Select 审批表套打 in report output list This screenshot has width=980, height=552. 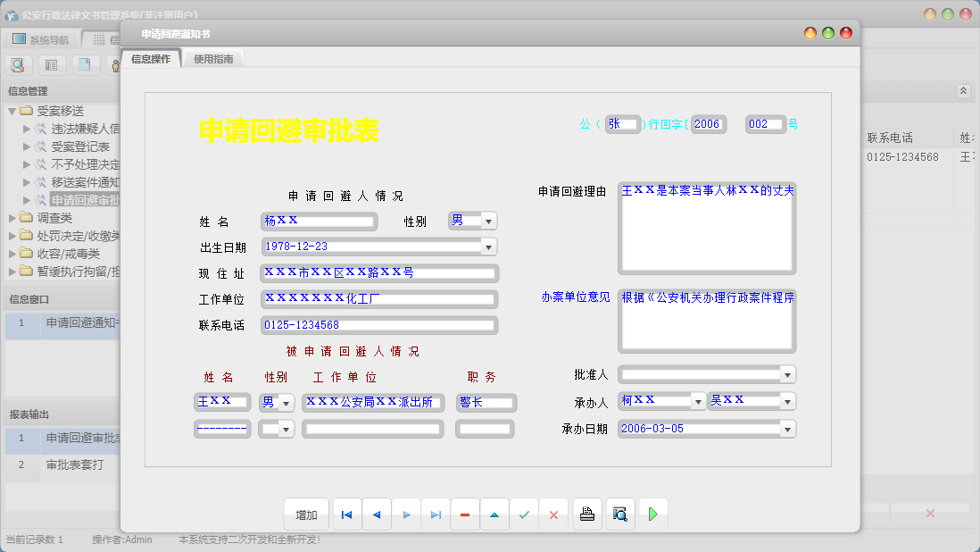pyautogui.click(x=75, y=464)
